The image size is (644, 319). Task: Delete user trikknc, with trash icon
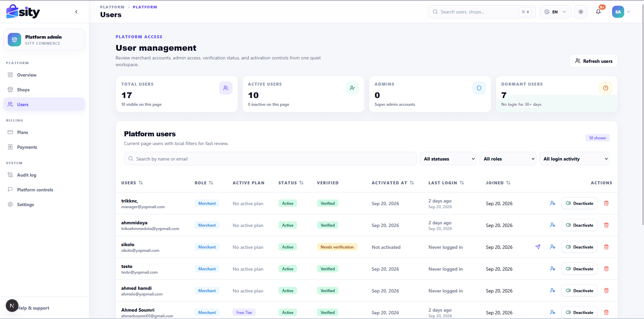(x=606, y=203)
